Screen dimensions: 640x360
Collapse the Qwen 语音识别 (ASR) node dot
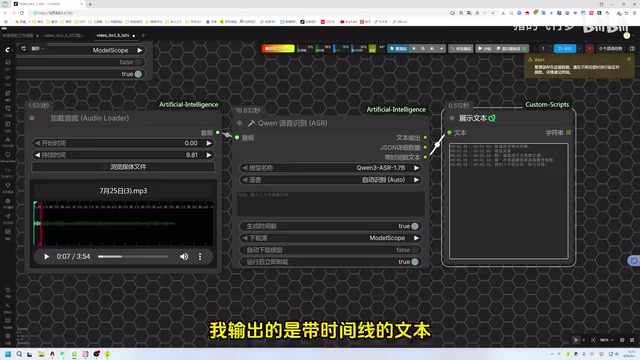(240, 123)
